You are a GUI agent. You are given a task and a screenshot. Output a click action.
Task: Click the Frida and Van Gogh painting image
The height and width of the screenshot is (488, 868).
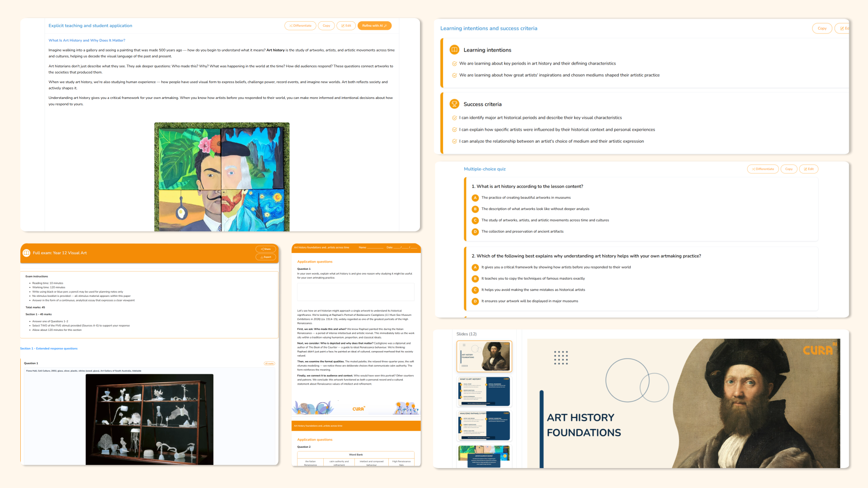coord(222,177)
